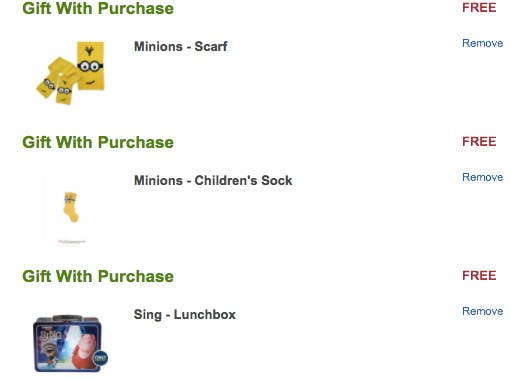The width and height of the screenshot is (511, 378).
Task: Click the large minion face on the scarf
Action: point(90,66)
